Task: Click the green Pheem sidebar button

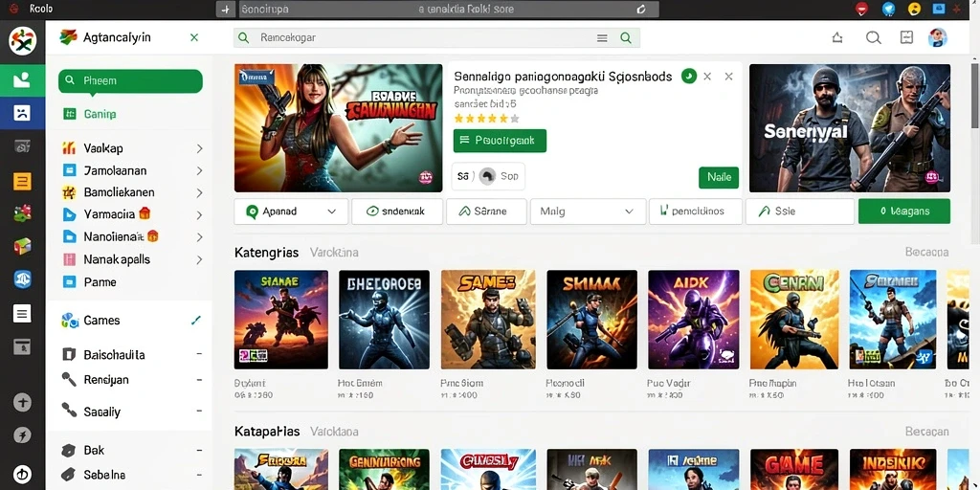Action: pos(130,80)
